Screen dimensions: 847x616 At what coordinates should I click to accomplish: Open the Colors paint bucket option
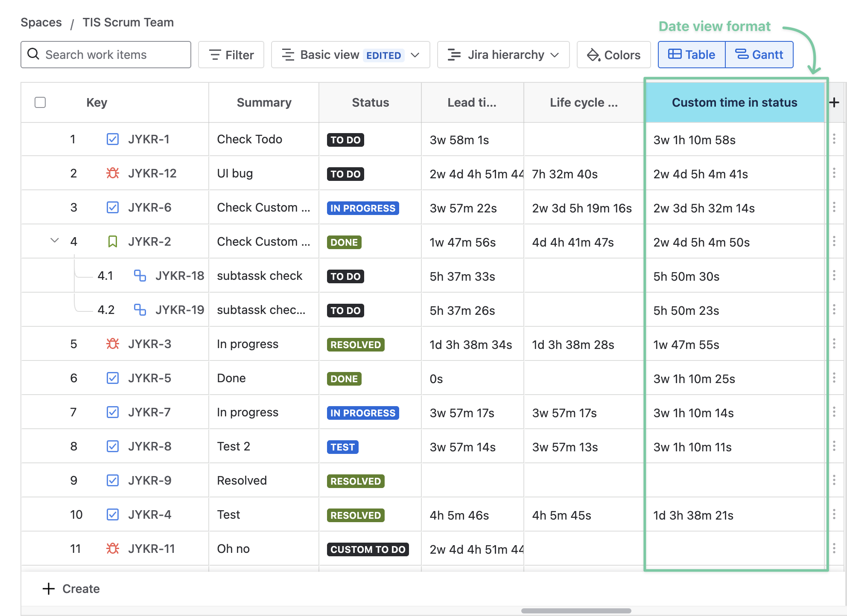[x=613, y=55]
